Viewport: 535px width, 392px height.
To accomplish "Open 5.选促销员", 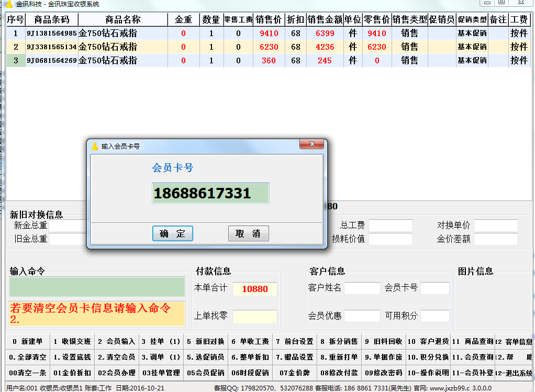I will tap(206, 357).
